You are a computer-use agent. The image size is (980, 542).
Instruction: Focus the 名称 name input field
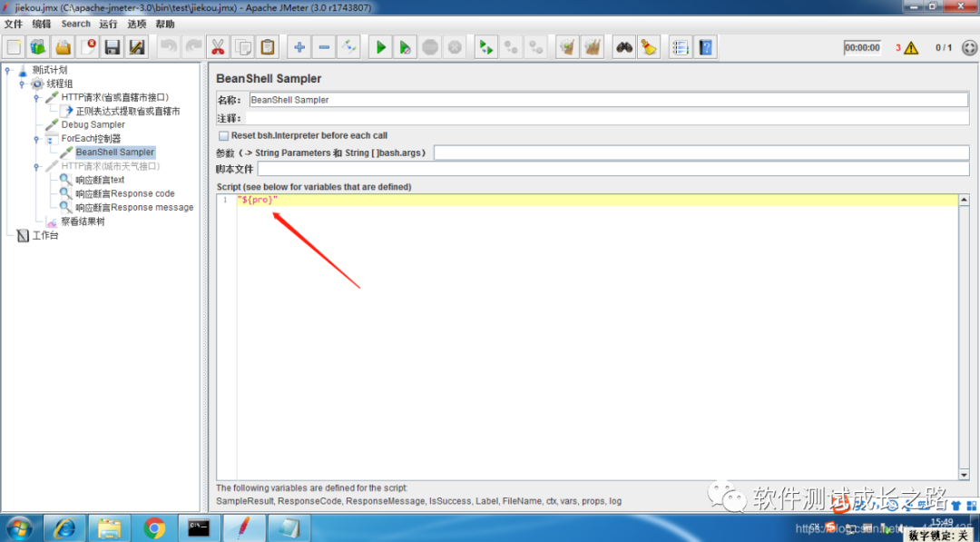click(608, 100)
